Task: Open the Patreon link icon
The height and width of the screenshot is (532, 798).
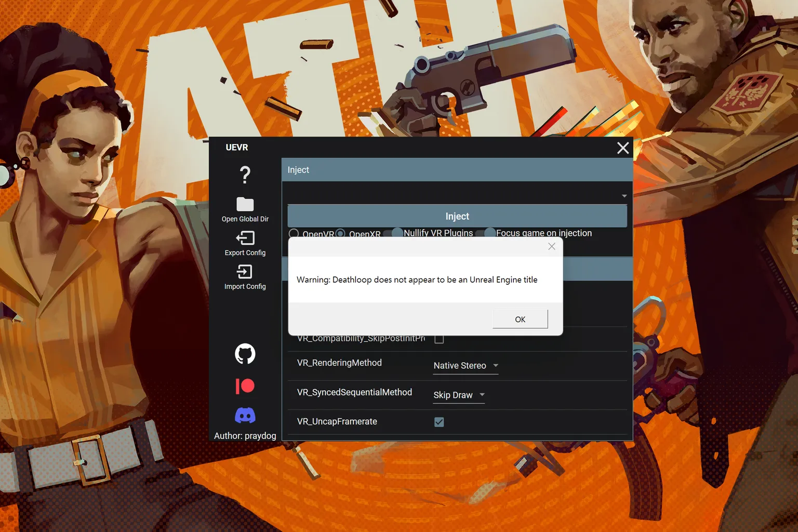Action: coord(245,386)
